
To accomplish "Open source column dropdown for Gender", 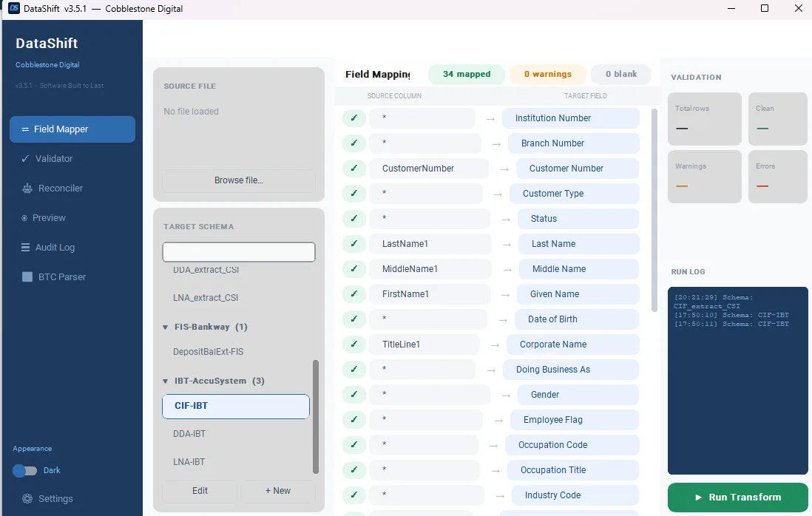I will click(x=430, y=394).
